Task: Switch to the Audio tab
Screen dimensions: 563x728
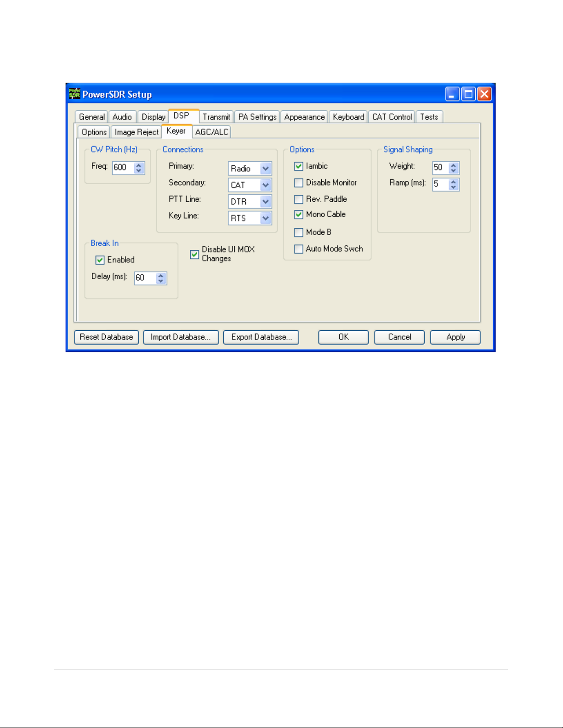Action: point(122,117)
